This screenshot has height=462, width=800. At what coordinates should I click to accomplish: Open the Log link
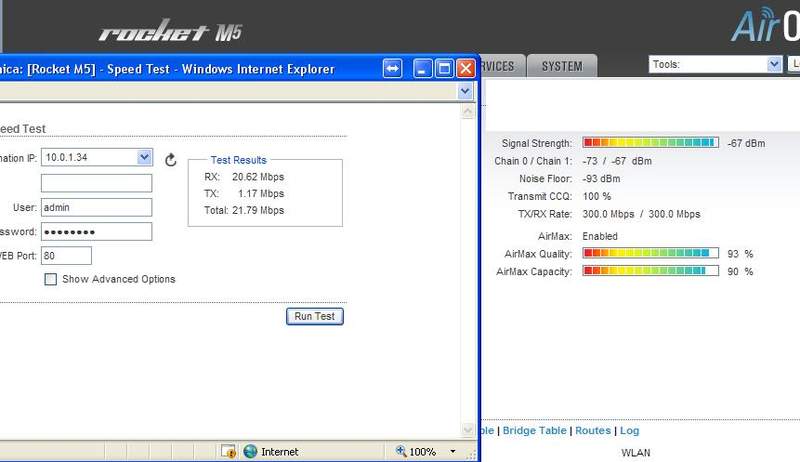click(629, 430)
